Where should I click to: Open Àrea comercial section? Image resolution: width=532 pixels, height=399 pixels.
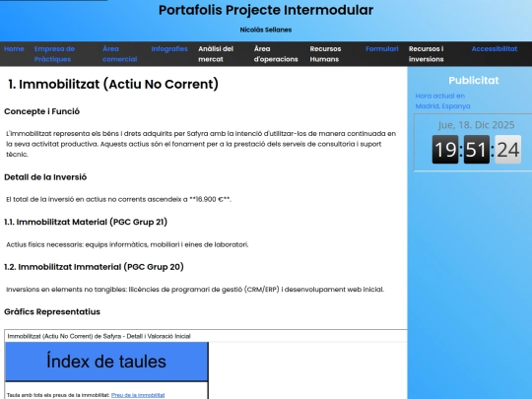119,54
